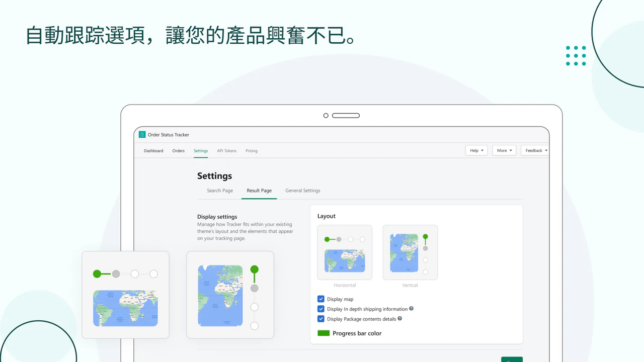Open General Settings tab
The image size is (644, 362).
pos(303,191)
